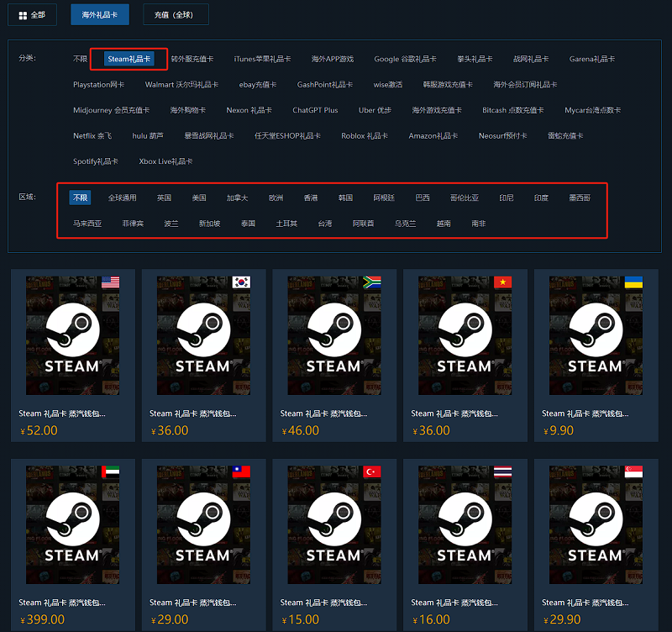
Task: Filter region by 巴西
Action: click(423, 197)
